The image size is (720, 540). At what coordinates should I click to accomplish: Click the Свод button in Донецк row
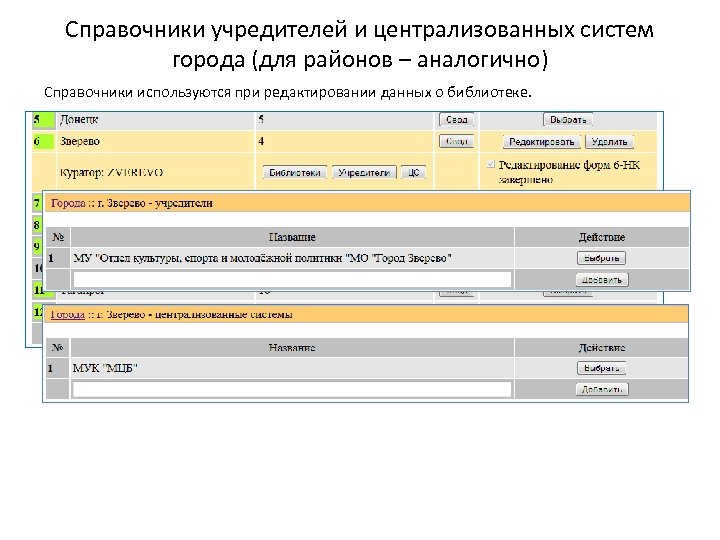pyautogui.click(x=456, y=120)
